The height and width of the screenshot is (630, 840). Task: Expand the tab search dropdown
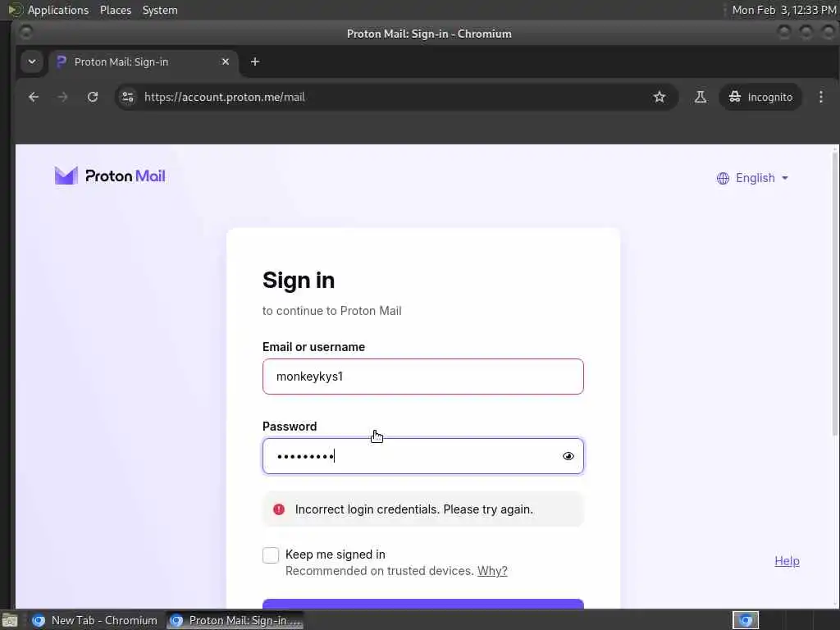pos(32,62)
